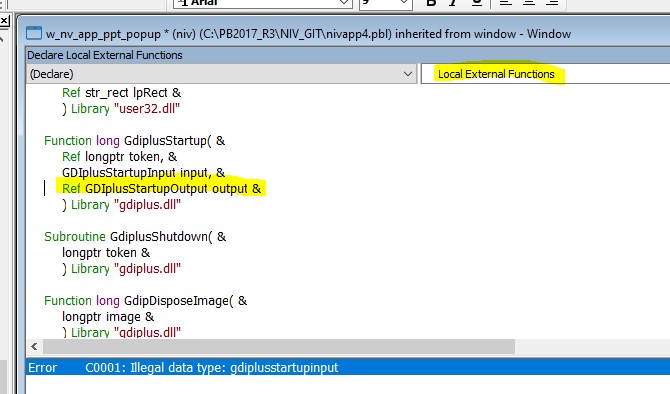Image resolution: width=670 pixels, height=394 pixels.
Task: Toggle bold formatting
Action: (x=431, y=3)
